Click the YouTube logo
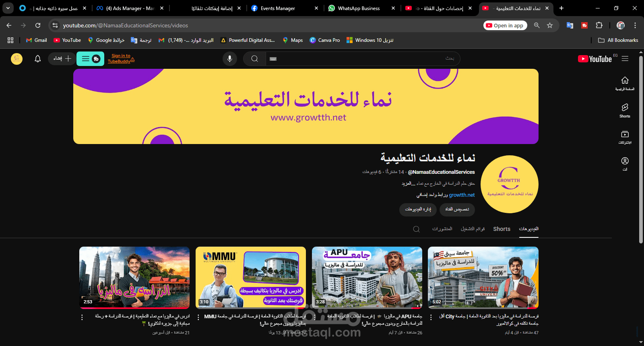This screenshot has width=644, height=346. (x=594, y=59)
